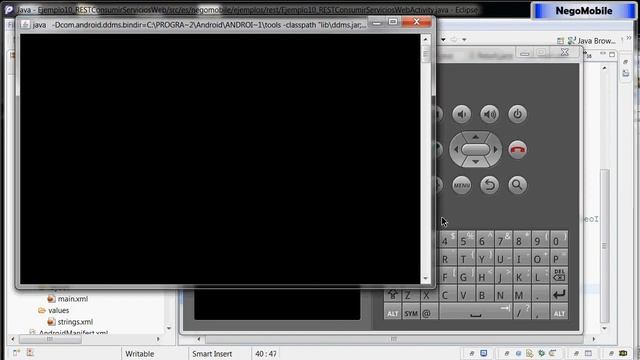This screenshot has height=360, width=640.
Task: Tap the emulator back arrow button
Action: 489,185
